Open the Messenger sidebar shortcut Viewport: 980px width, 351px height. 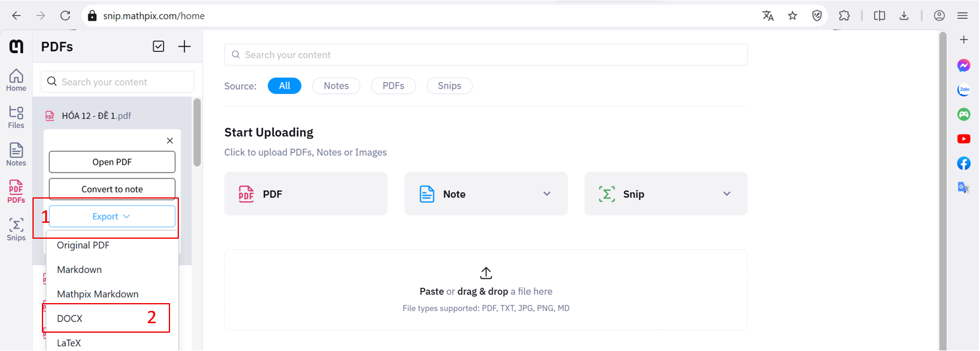point(963,66)
